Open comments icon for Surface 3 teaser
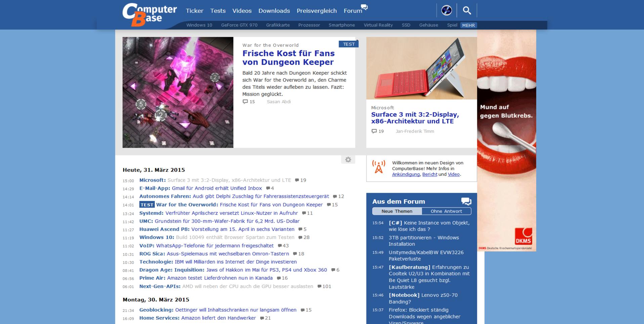Image resolution: width=644 pixels, height=324 pixels. (x=374, y=131)
